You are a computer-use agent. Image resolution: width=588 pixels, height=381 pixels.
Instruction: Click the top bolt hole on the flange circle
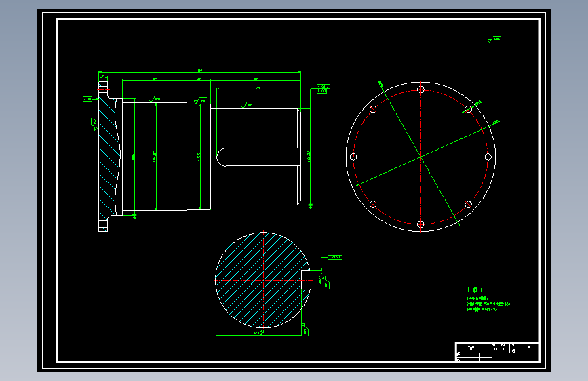tap(420, 89)
